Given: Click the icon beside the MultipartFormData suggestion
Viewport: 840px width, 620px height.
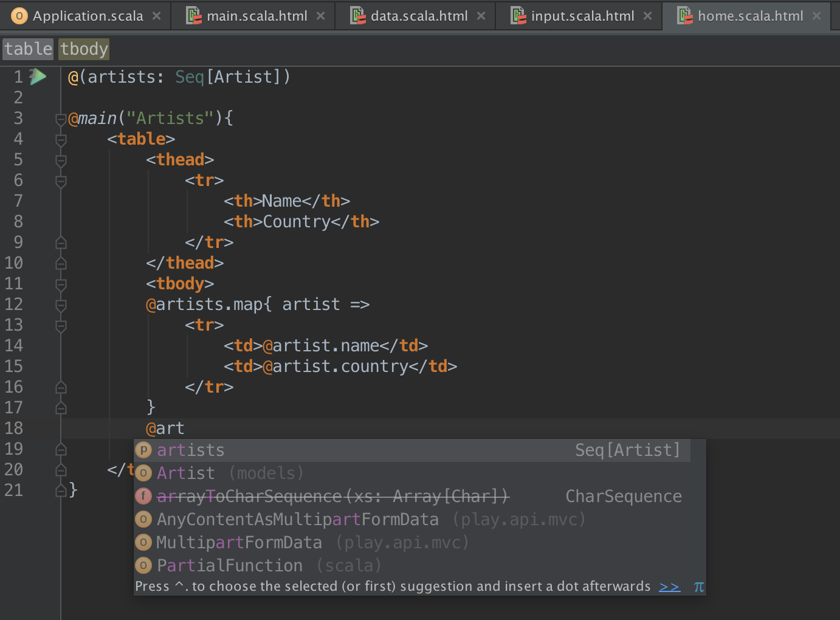Looking at the screenshot, I should [143, 543].
